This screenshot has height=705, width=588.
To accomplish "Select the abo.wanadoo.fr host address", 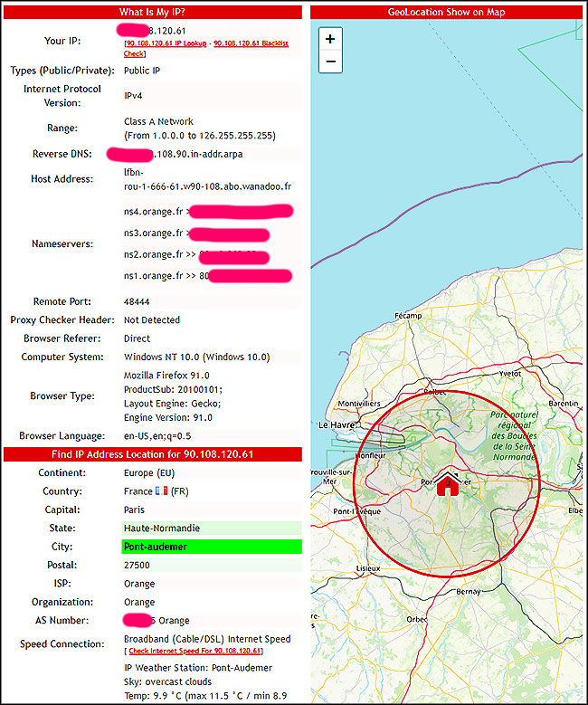I will point(208,179).
